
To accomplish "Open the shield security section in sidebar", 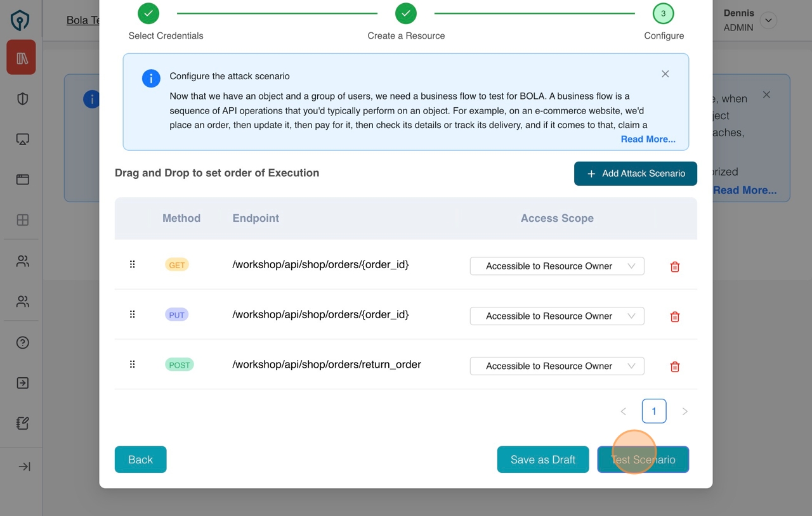I will click(x=21, y=98).
